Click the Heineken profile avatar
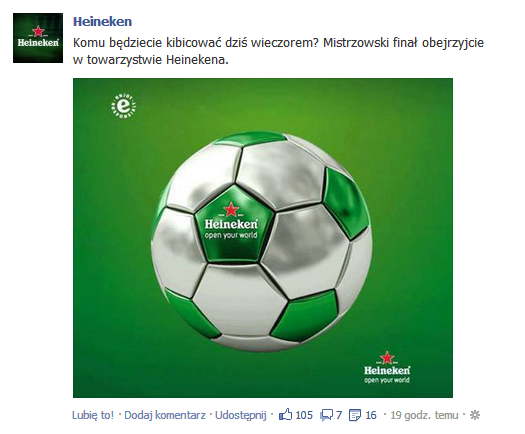 click(x=38, y=38)
